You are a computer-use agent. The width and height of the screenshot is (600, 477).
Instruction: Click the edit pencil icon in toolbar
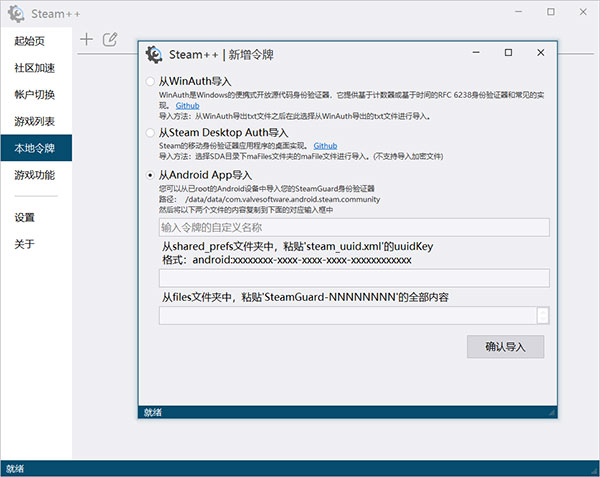tap(110, 39)
